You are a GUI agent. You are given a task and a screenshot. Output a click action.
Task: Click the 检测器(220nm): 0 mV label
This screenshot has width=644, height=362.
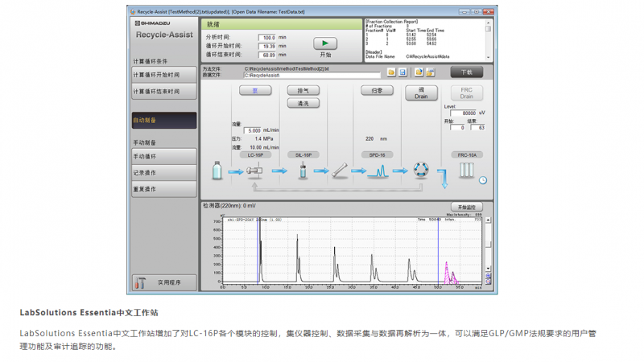click(229, 206)
